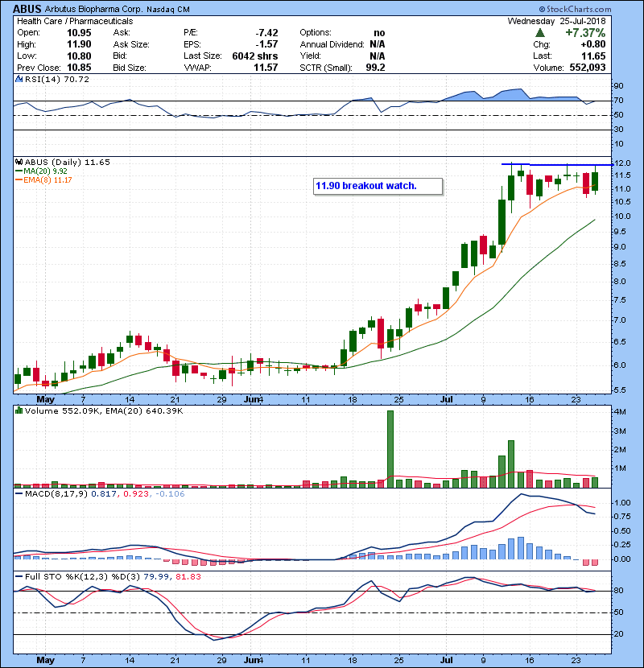Click the Yield N/A value

pos(378,56)
